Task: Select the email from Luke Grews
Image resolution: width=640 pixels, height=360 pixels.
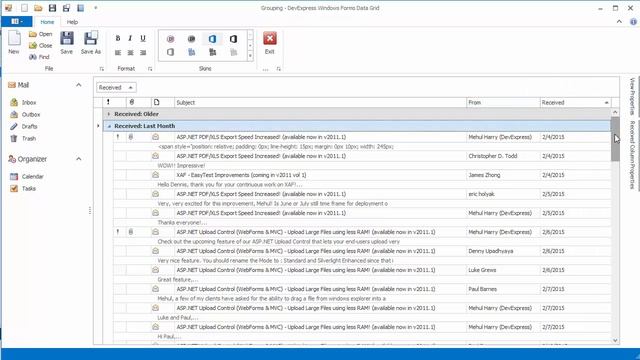Action: (x=362, y=270)
